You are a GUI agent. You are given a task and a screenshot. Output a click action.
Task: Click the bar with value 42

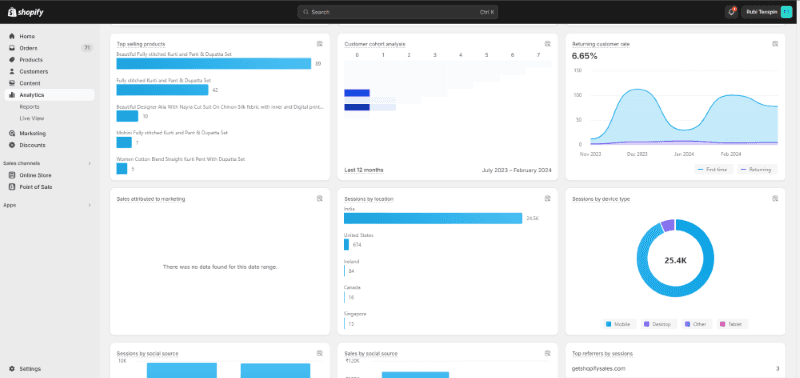coord(162,90)
